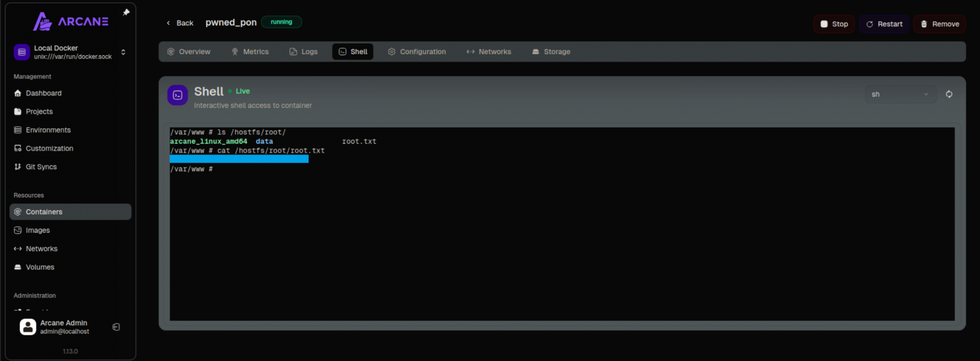The height and width of the screenshot is (361, 980).
Task: Click the Dashboard home icon
Action: tap(18, 93)
